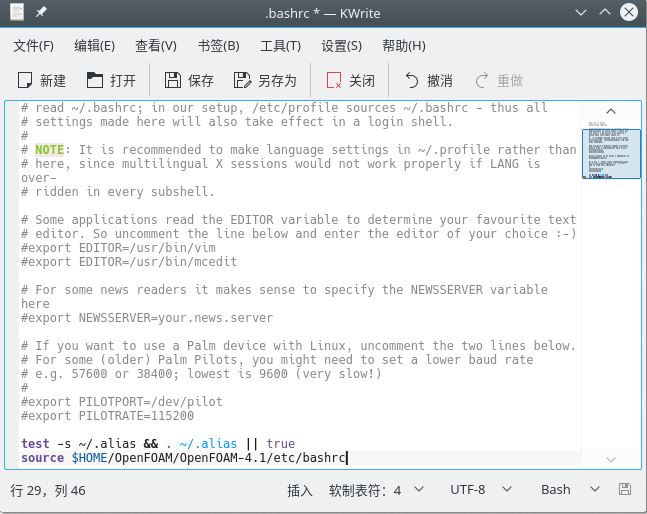Click the 行 29, 列 46 position indicator
The height and width of the screenshot is (514, 647).
(x=48, y=490)
